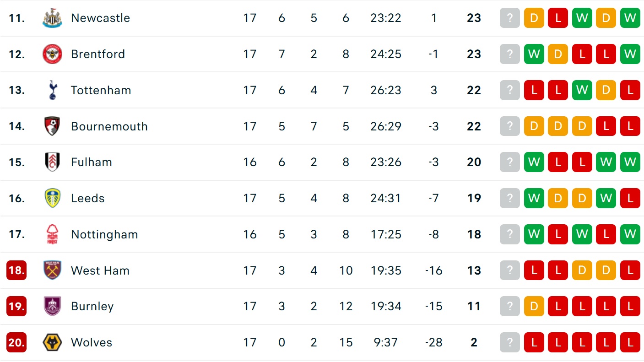This screenshot has width=644, height=362.
Task: Click the West Ham crest icon
Action: [x=52, y=270]
